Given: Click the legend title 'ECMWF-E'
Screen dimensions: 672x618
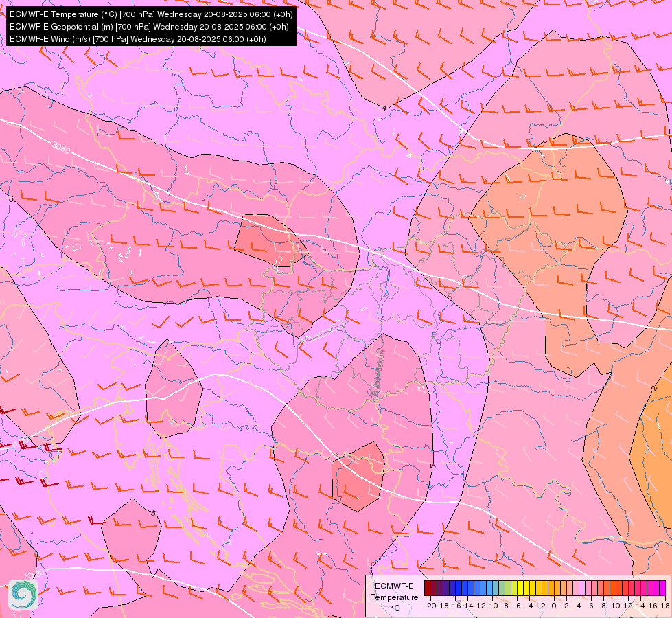Looking at the screenshot, I should click(394, 586).
